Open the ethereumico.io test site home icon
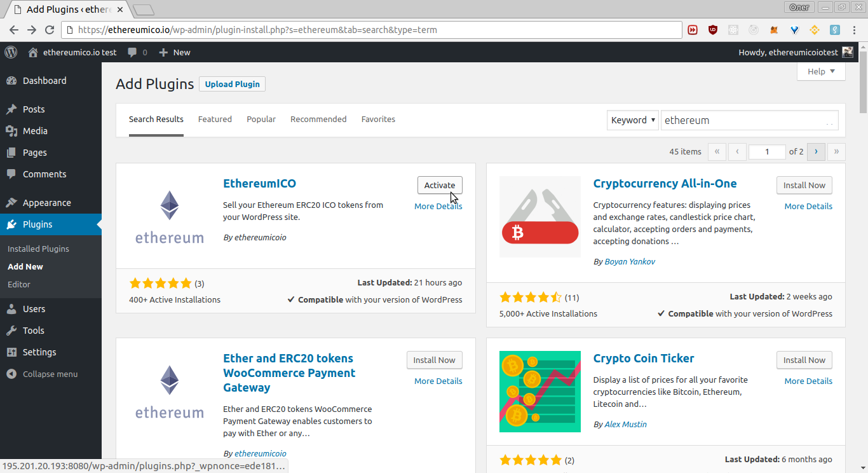Image resolution: width=868 pixels, height=473 pixels. (x=33, y=52)
